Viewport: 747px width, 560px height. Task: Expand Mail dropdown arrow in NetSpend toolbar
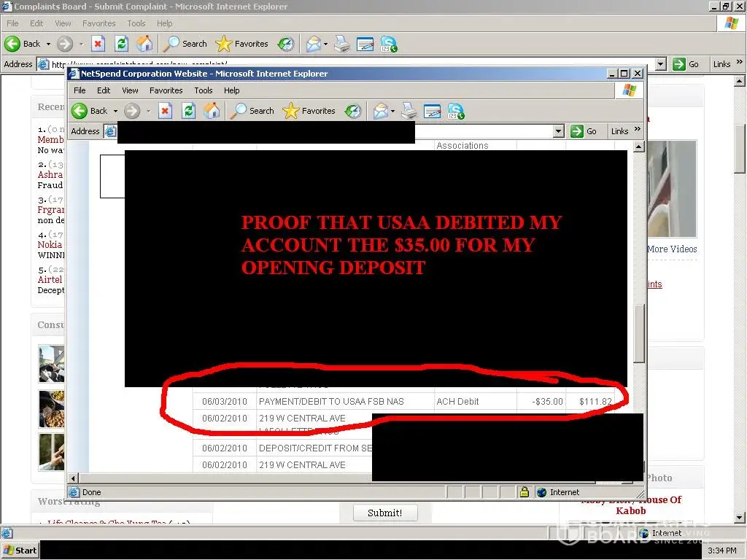point(393,112)
